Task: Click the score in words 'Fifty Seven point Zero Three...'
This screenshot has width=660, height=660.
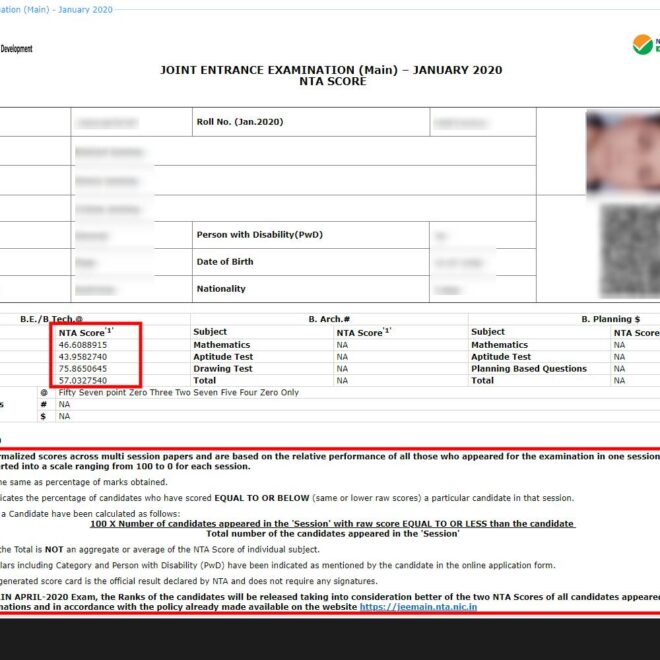Action: click(x=179, y=392)
